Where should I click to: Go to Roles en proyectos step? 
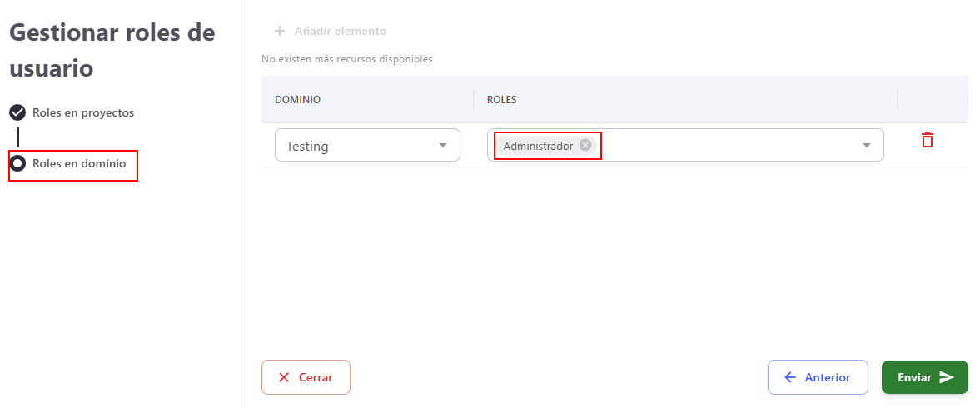(x=83, y=112)
